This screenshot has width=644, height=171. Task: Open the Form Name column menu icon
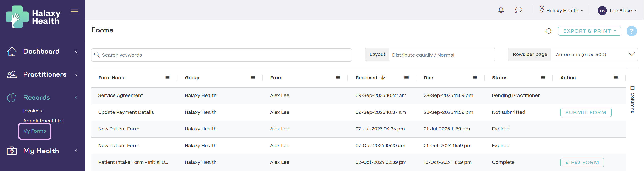(x=167, y=78)
